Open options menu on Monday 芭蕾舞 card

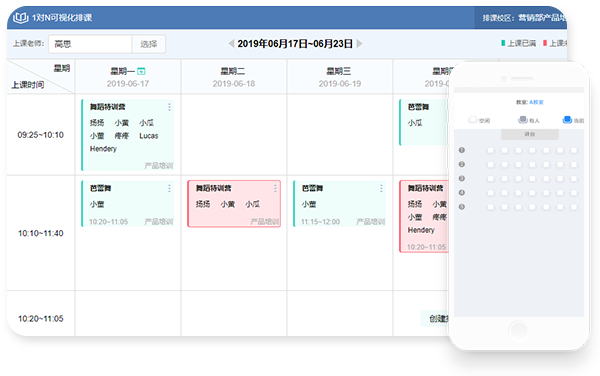pos(169,188)
